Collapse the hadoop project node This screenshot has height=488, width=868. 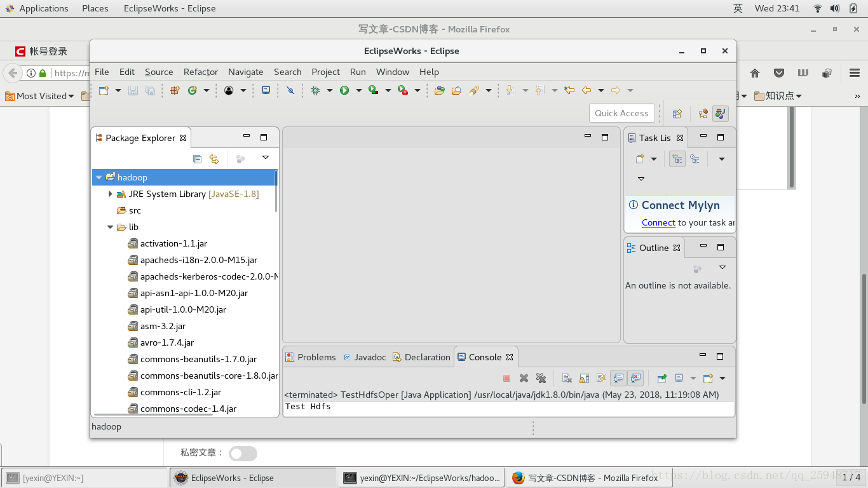(x=99, y=177)
